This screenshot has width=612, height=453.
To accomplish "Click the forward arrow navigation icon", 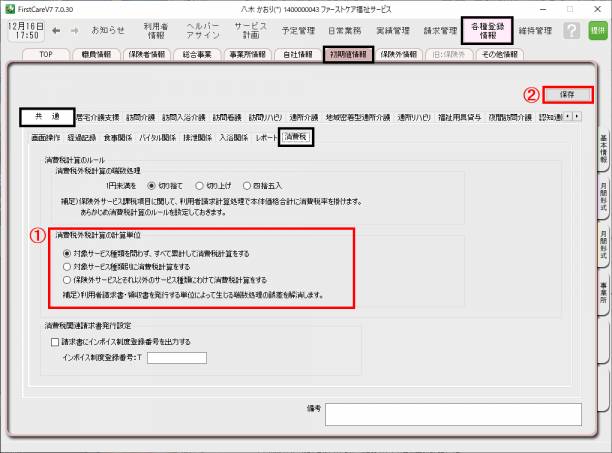I will click(75, 31).
